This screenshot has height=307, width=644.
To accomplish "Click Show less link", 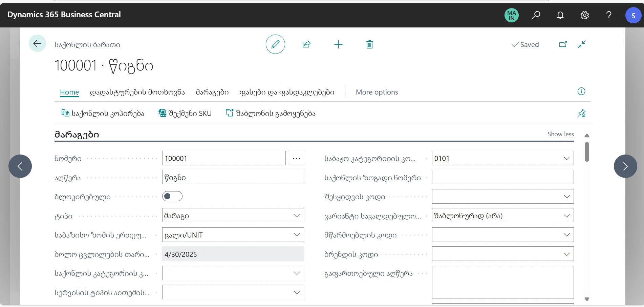I will (x=560, y=134).
